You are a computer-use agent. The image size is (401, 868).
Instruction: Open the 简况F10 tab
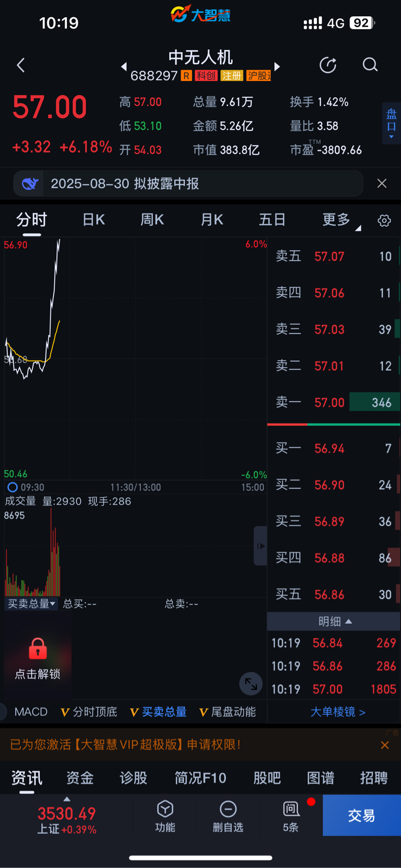tap(200, 778)
